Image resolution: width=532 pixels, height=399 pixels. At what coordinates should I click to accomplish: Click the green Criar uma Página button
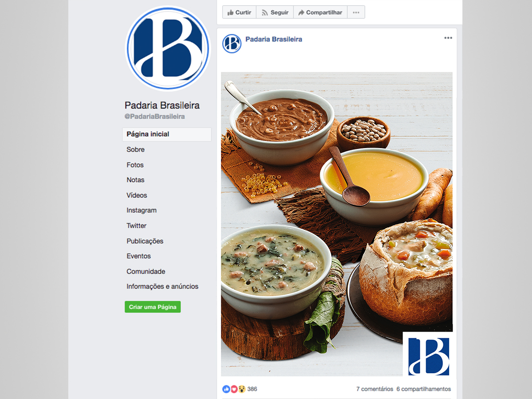tap(153, 307)
